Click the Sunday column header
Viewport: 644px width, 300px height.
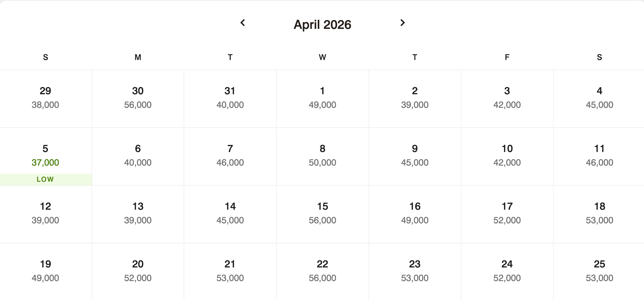coord(46,57)
